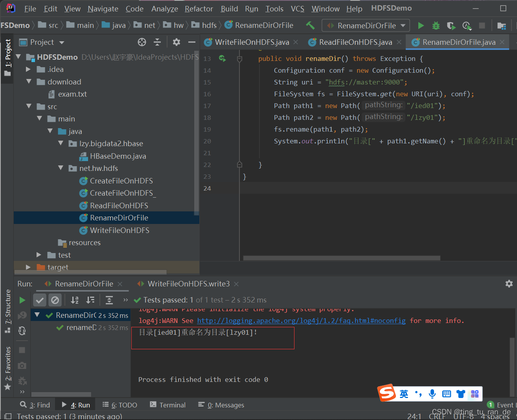Open the Sogou voice input microphone icon
Viewport: 517px width, 420px height.
[x=432, y=393]
